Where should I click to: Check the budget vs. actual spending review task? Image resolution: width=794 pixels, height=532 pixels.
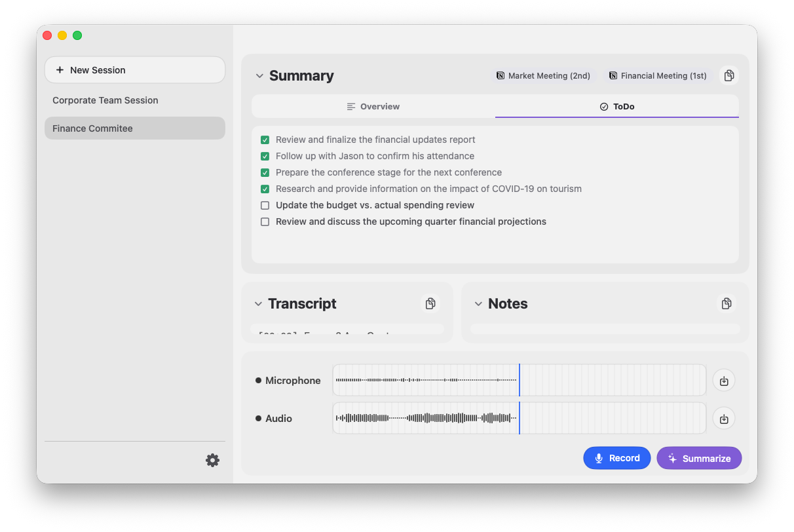click(265, 205)
